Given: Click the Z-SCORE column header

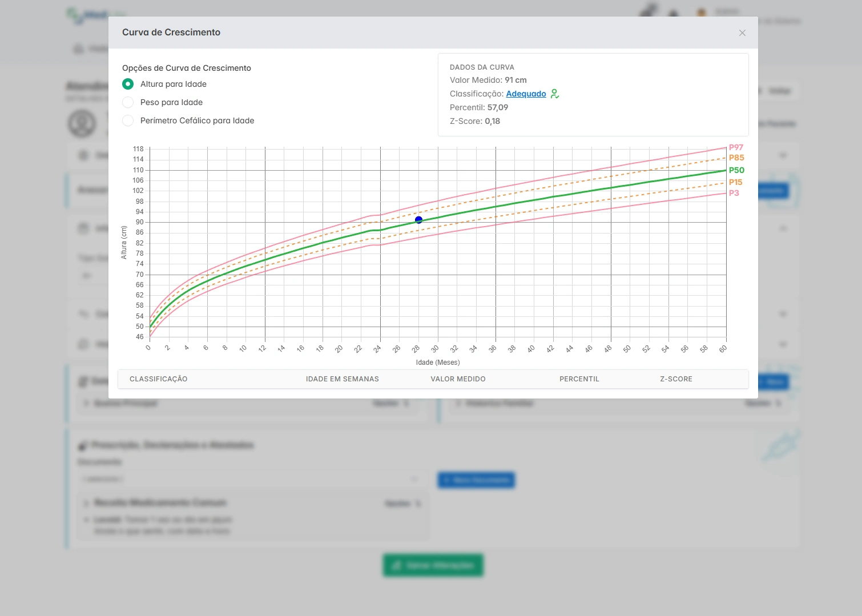Looking at the screenshot, I should coord(676,379).
